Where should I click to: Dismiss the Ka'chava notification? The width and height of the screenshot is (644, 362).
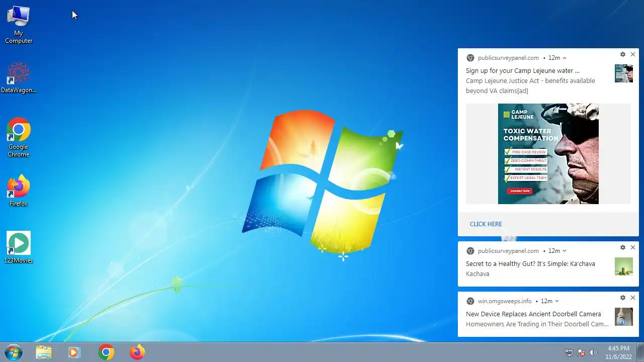coord(633,247)
